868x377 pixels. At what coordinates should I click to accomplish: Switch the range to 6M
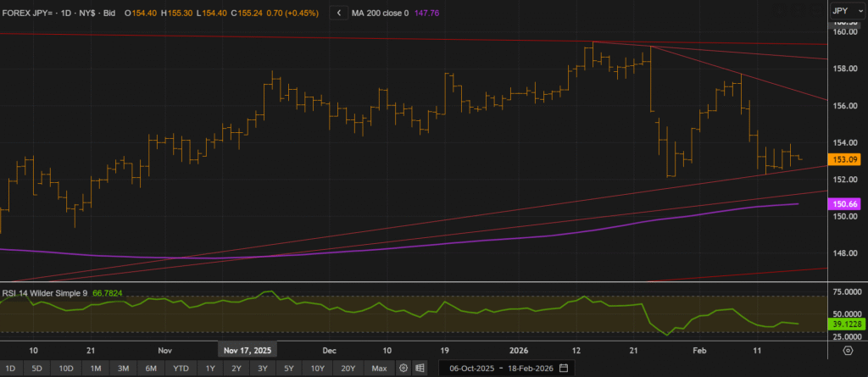point(151,369)
